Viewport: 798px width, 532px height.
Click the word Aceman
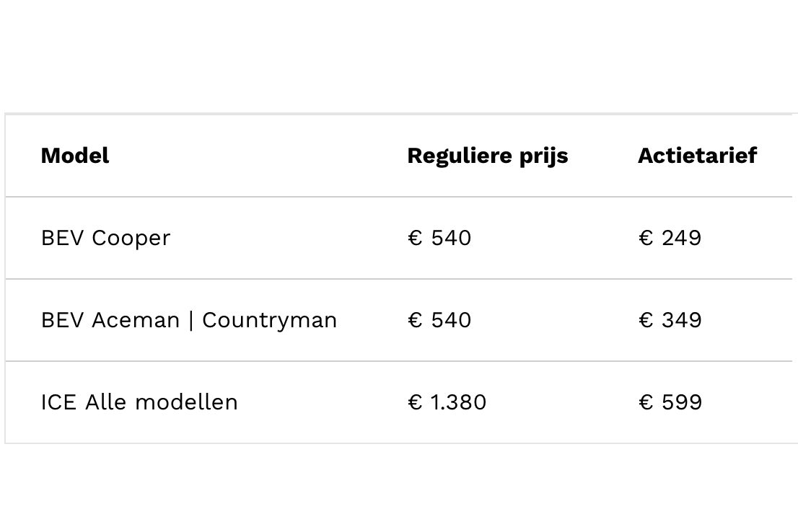coord(136,320)
